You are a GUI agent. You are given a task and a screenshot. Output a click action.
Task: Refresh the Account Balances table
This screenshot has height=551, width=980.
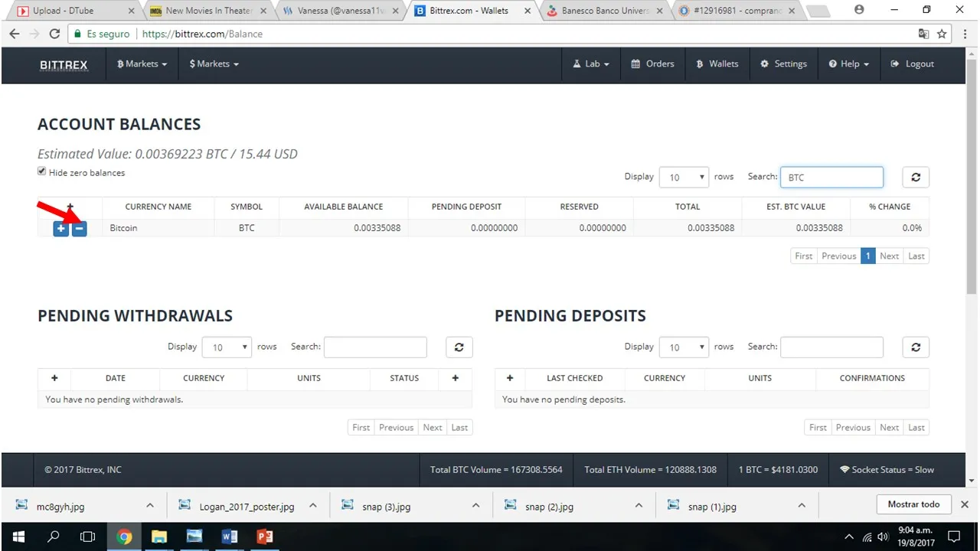pyautogui.click(x=916, y=177)
